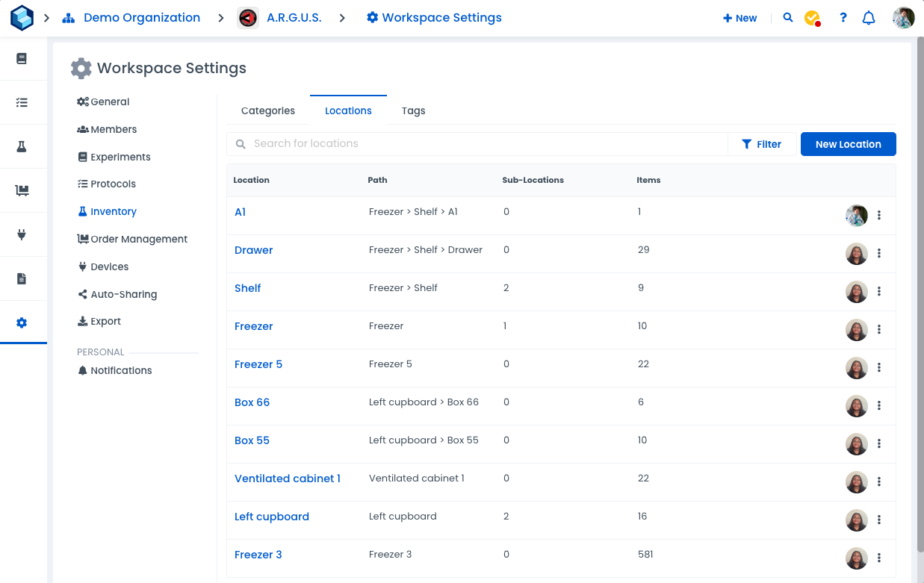Switch to the Tags tab
Viewport: 924px width, 583px height.
pyautogui.click(x=413, y=110)
